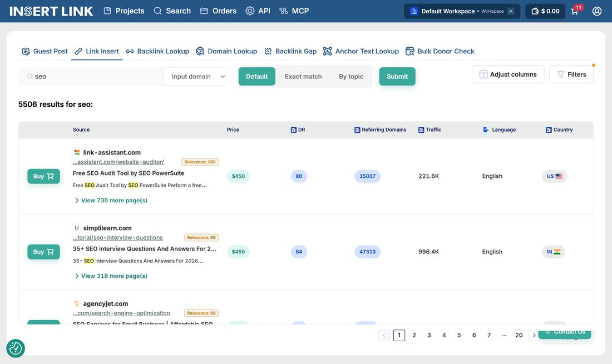Open the Projects menu in navbar
The image size is (612, 364).
tap(124, 11)
